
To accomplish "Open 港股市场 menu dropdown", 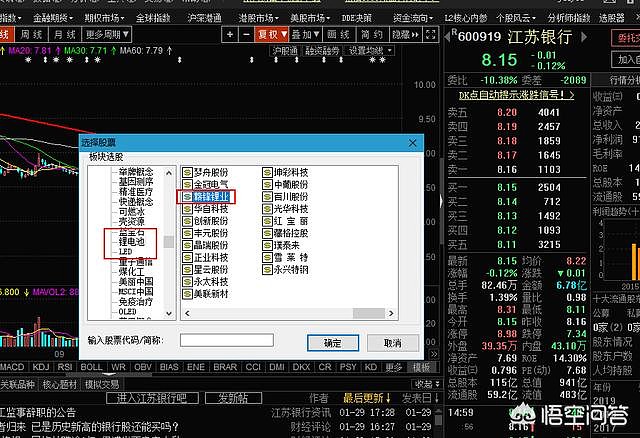I will point(258,18).
